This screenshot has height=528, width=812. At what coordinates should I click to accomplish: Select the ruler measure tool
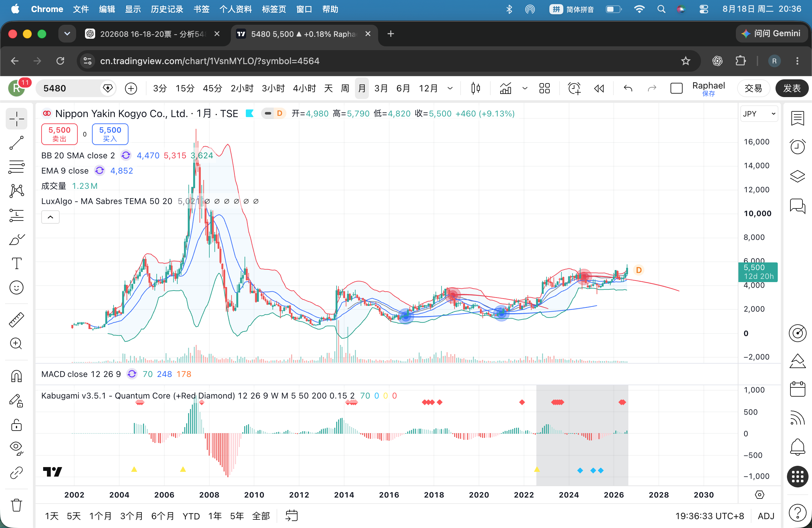pos(16,320)
